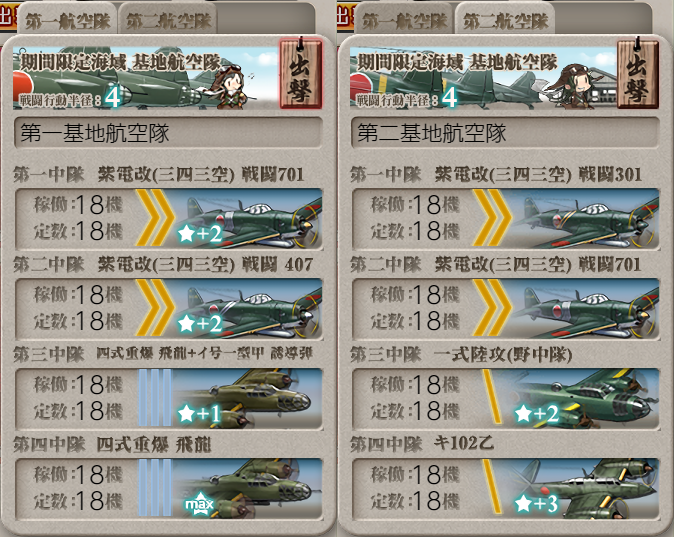Click the blue bars on the 四式重爆 飛龍 slot
The height and width of the screenshot is (537, 674).
tap(155, 488)
